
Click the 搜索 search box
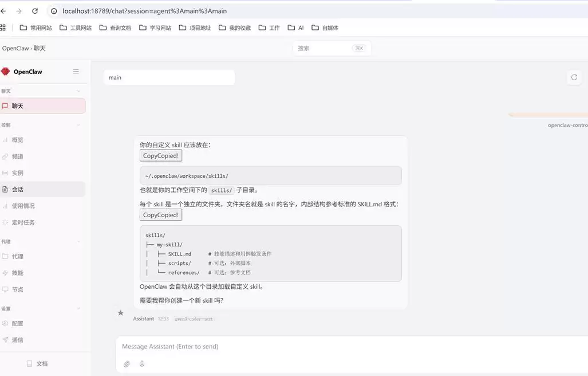point(323,49)
